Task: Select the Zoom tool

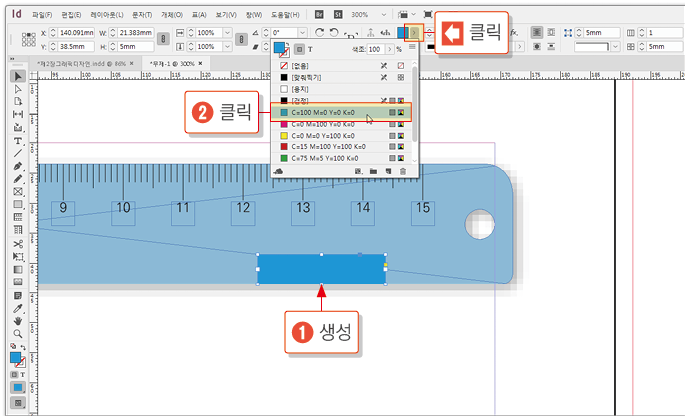Action: tap(18, 334)
